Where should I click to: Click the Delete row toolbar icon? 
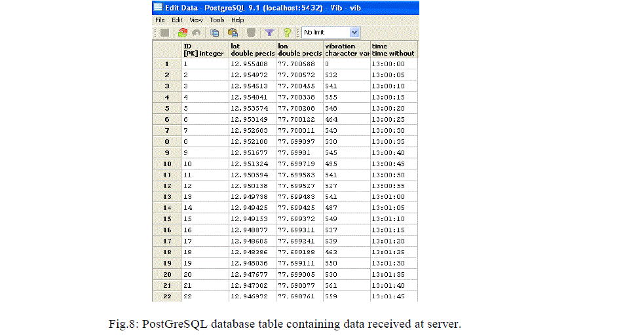(251, 32)
